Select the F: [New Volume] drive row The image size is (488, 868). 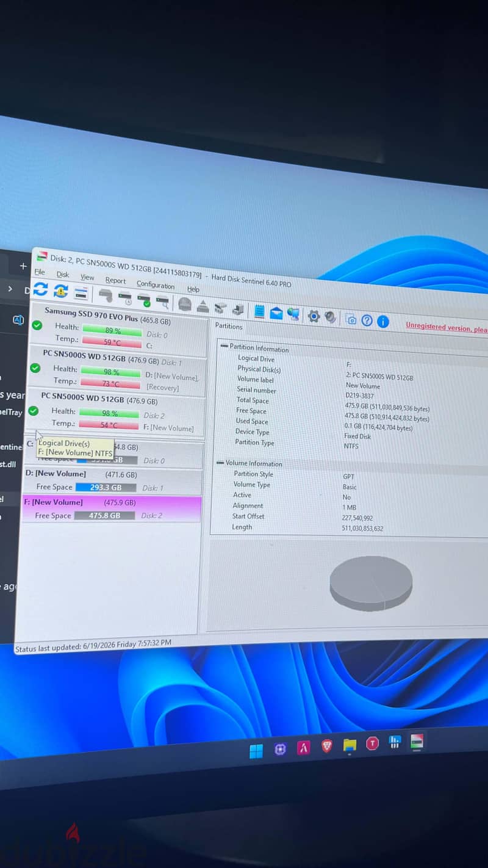[x=112, y=509]
